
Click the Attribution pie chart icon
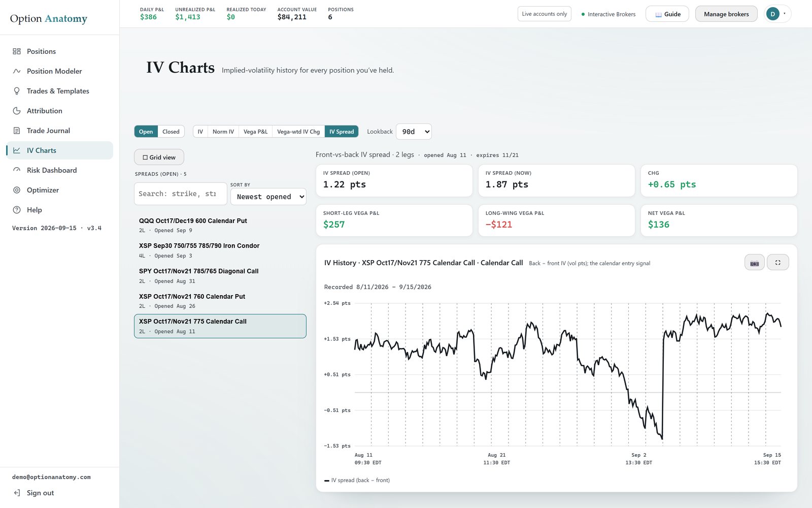17,111
